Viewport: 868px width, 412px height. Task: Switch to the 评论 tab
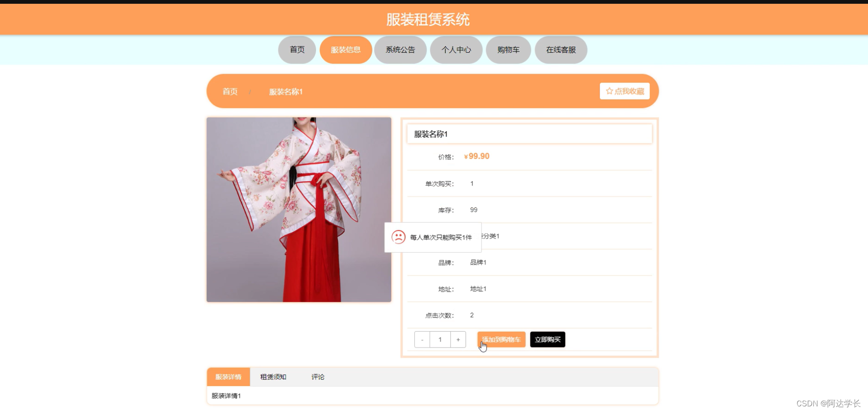(318, 377)
